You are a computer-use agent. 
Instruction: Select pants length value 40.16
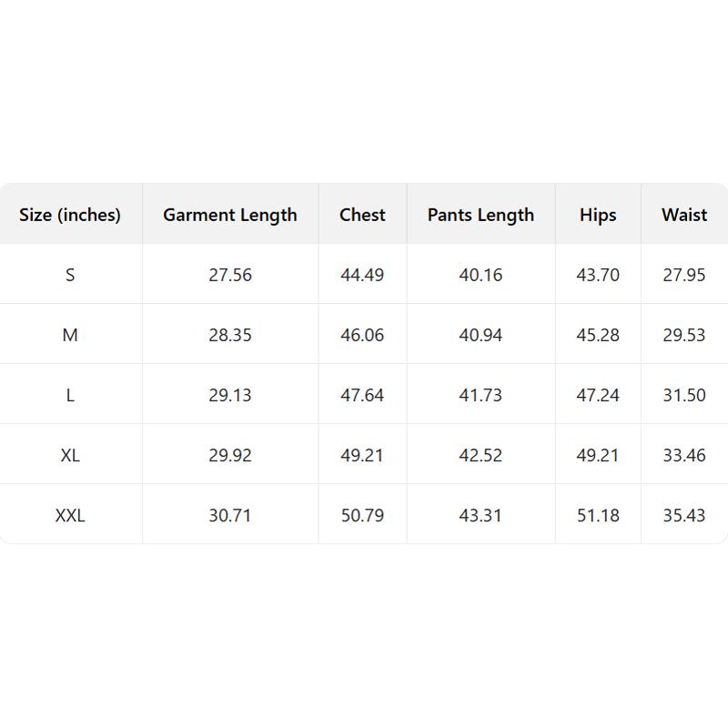point(480,275)
